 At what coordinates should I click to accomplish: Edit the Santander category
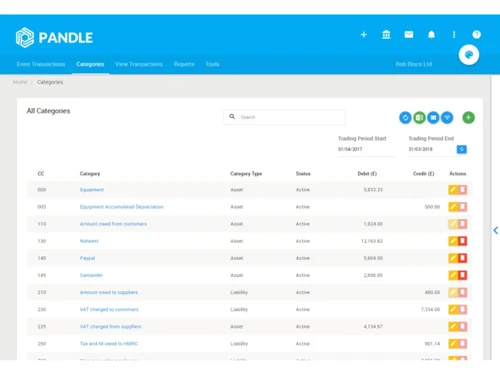(x=453, y=275)
